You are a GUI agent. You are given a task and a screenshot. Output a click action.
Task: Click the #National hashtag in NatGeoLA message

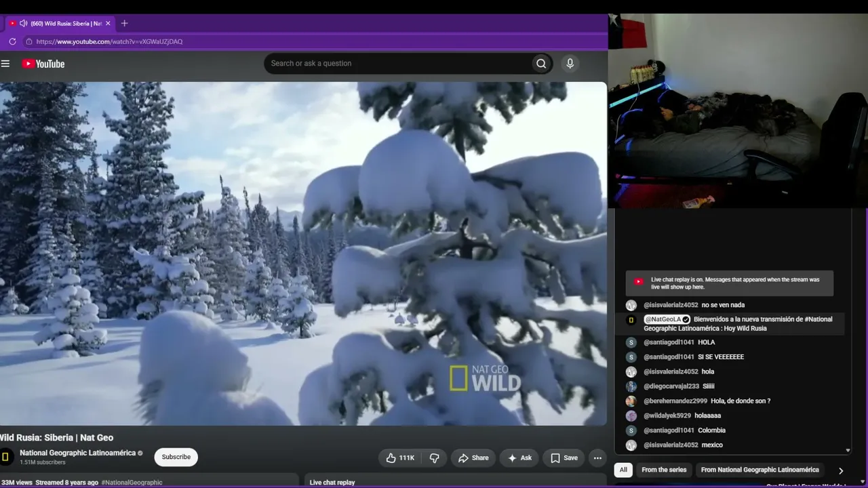(x=818, y=319)
